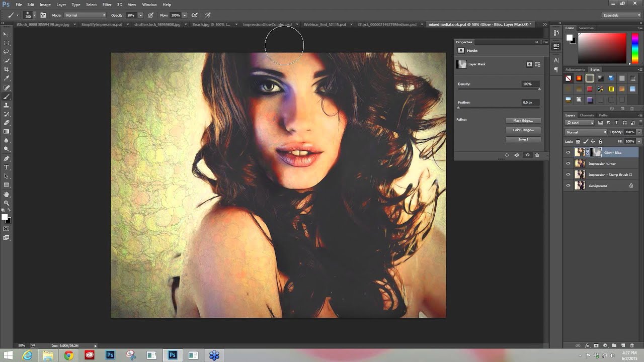Hide the Impression - Stamp Brush II layer
Image resolution: width=644 pixels, height=362 pixels.
(568, 174)
